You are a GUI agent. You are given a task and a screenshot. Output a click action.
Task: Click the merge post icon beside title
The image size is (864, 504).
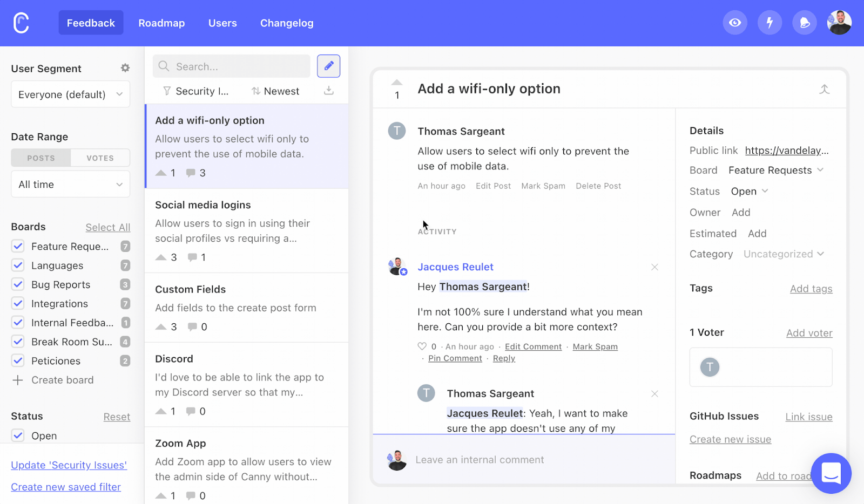[824, 89]
